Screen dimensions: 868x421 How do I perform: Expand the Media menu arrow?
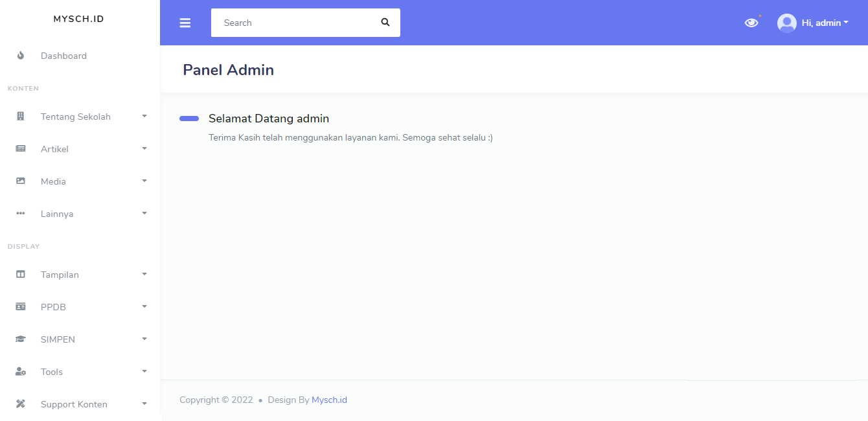coord(144,181)
